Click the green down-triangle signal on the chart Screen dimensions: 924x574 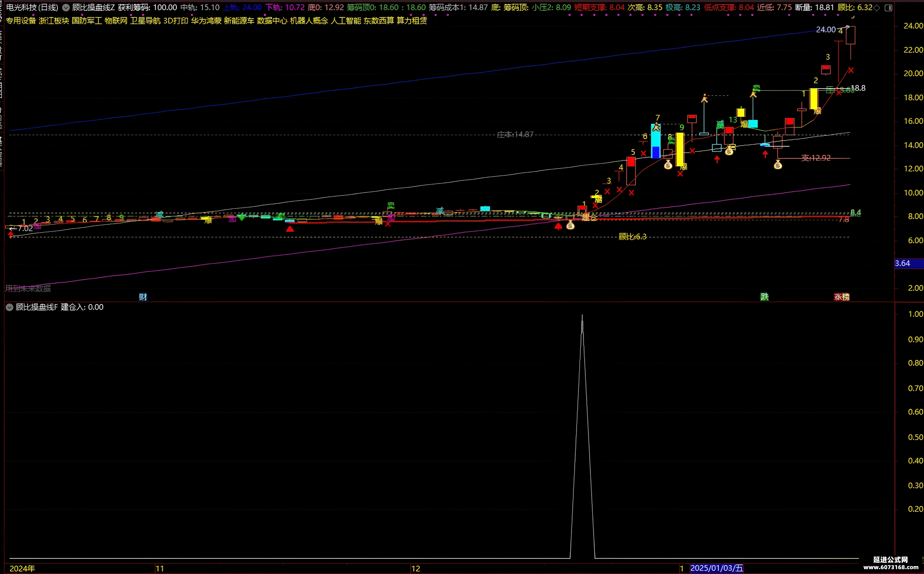241,218
